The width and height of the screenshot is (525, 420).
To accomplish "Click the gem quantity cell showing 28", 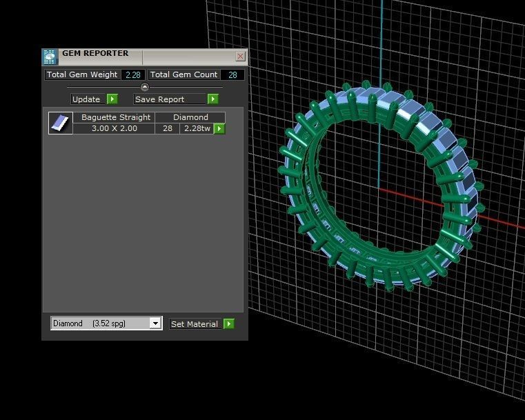I will click(x=168, y=128).
